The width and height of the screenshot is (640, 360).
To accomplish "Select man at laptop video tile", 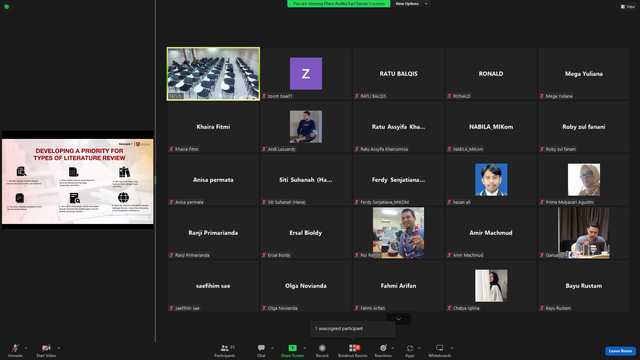I will tap(584, 233).
